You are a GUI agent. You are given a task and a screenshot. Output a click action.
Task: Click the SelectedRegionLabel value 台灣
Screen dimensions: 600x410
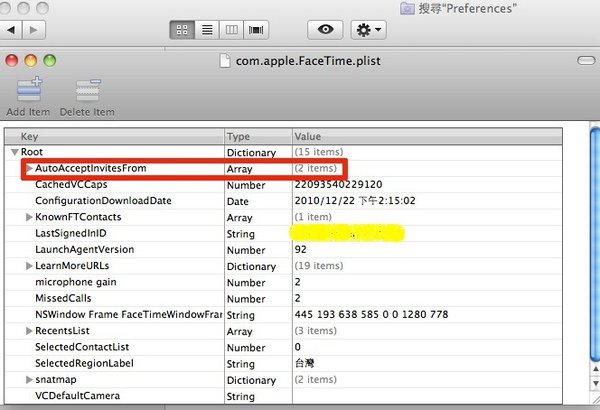point(305,363)
